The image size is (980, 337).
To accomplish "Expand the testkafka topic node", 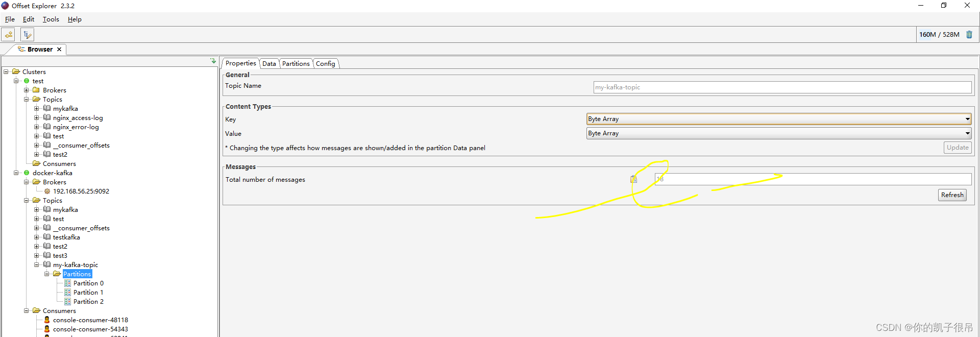I will click(37, 237).
